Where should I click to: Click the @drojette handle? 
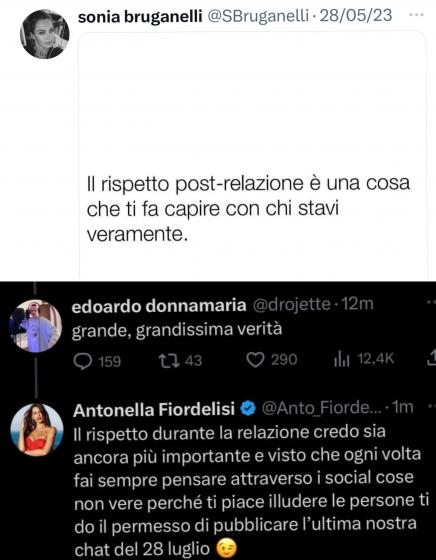tap(291, 305)
